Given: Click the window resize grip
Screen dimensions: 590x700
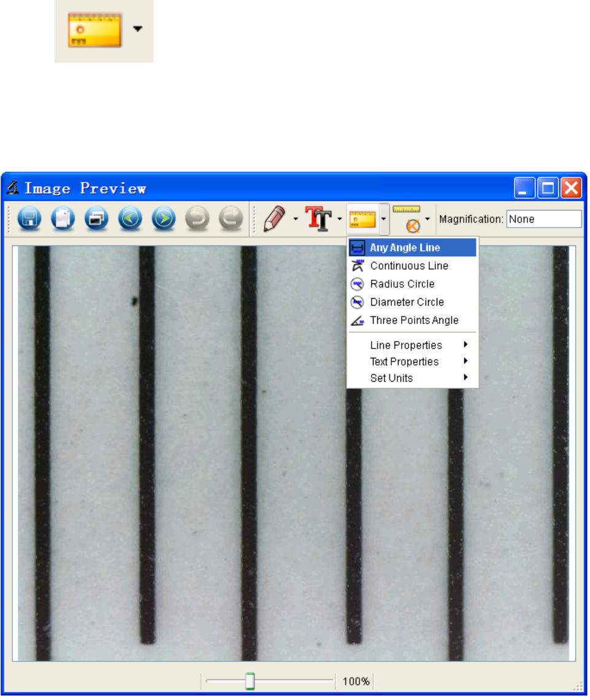Looking at the screenshot, I should click(578, 687).
